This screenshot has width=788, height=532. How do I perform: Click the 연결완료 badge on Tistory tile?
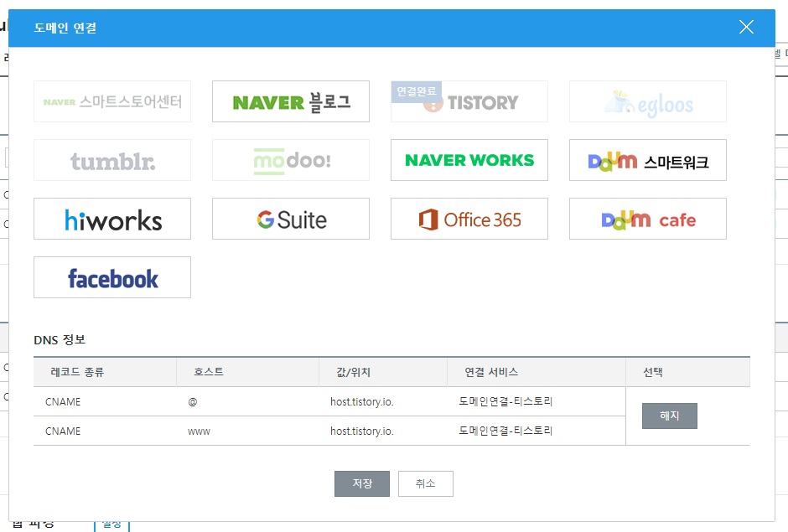(416, 91)
